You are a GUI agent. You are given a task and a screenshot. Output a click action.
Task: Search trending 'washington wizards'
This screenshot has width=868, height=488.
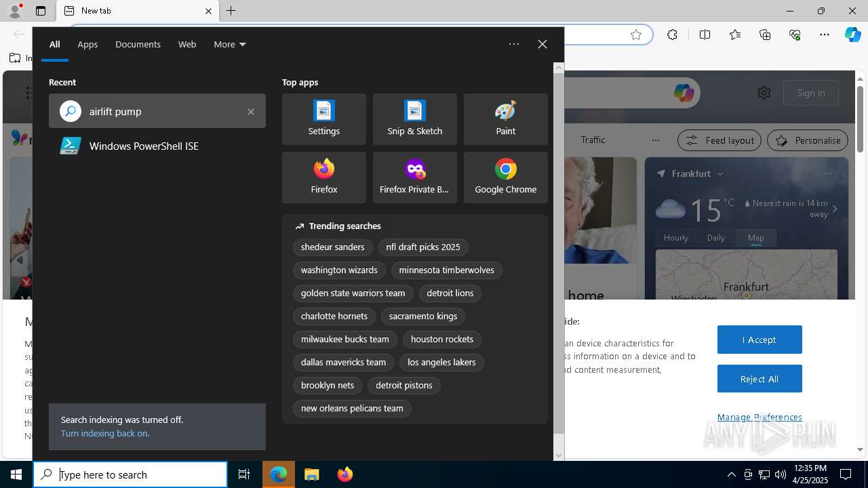(x=339, y=270)
